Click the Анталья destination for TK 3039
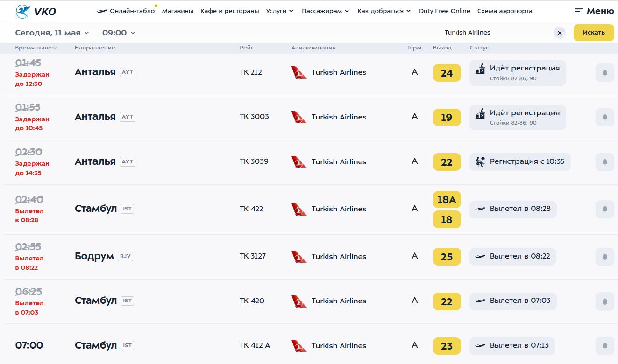Image resolution: width=618 pixels, height=364 pixels. click(95, 161)
